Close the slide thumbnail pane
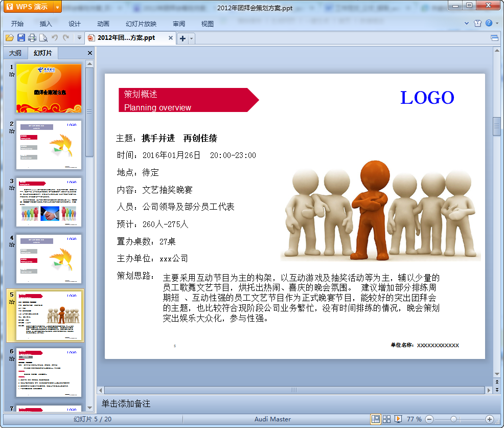The width and height of the screenshot is (504, 428). click(x=90, y=53)
